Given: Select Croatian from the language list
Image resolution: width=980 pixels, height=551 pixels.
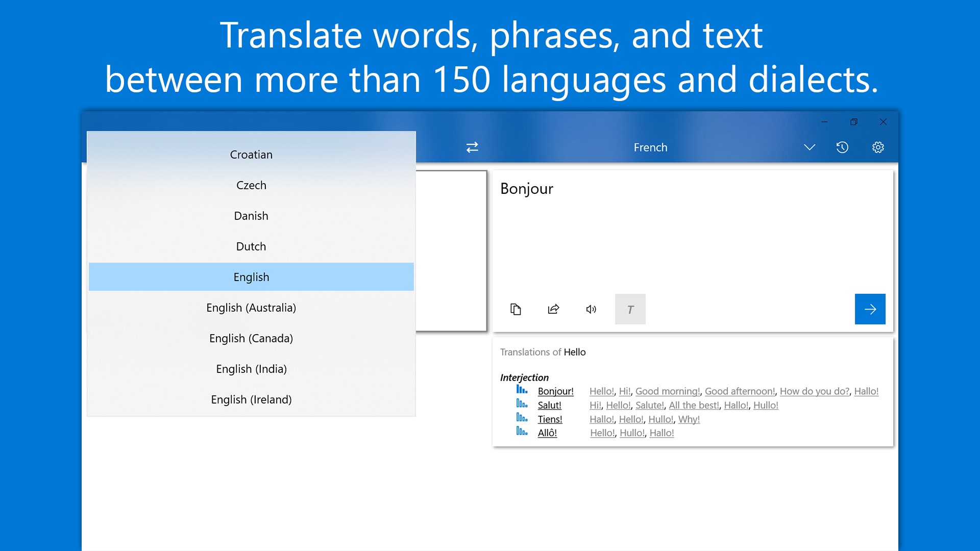Looking at the screenshot, I should (x=251, y=155).
